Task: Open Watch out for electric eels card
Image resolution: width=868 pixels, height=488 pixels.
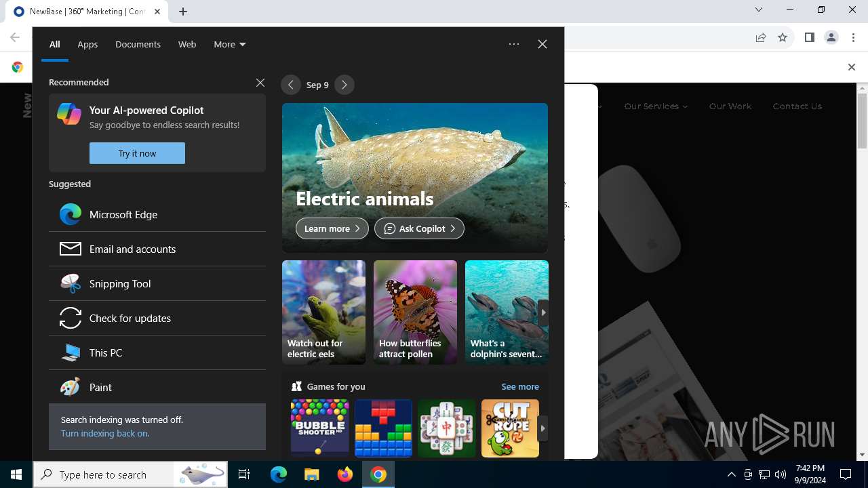Action: (323, 312)
